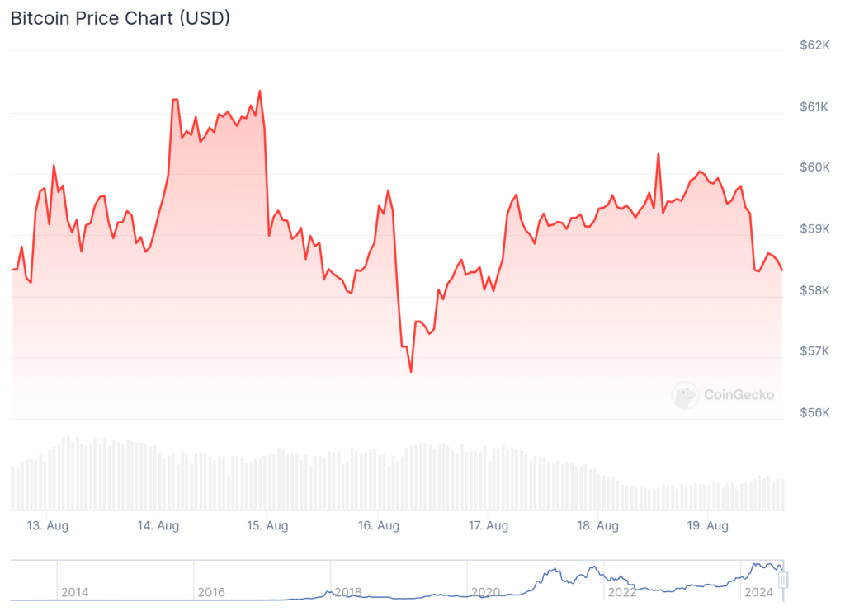Screen dimensions: 845x616
Task: Click the 2020 label in the navigator
Action: point(484,592)
